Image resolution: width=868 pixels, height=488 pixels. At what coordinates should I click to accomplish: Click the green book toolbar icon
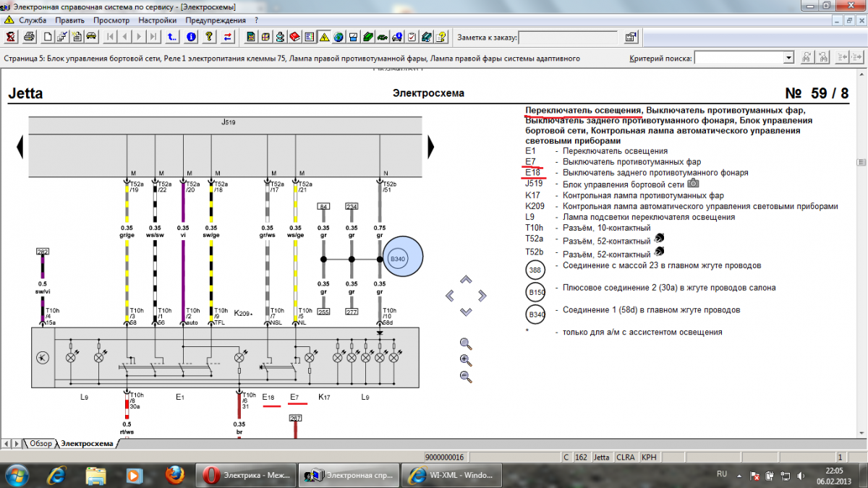367,37
